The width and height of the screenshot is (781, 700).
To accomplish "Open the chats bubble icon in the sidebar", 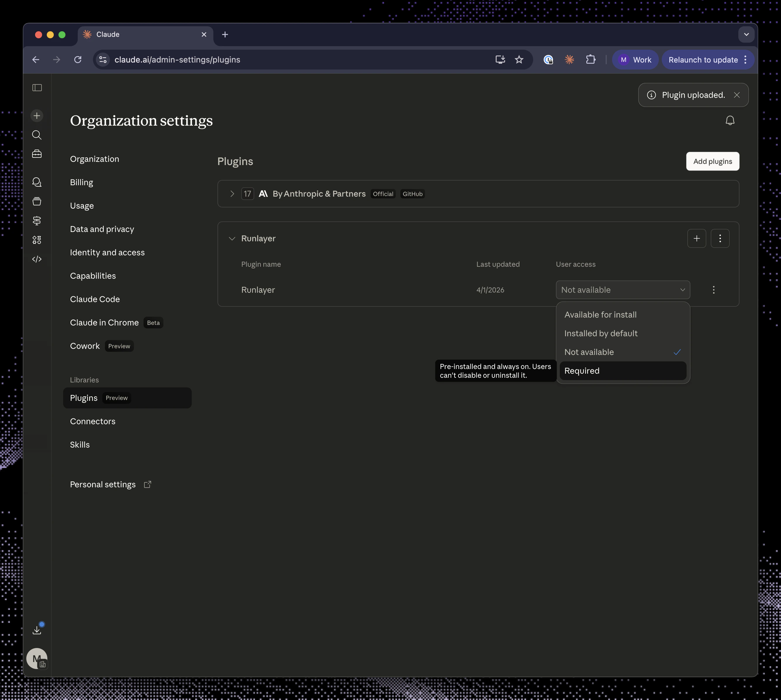I will 37,182.
